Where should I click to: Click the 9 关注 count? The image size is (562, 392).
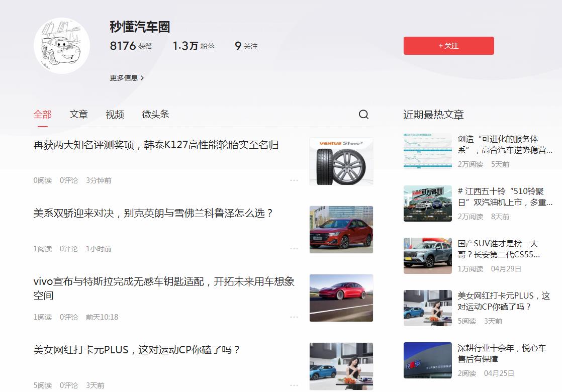pyautogui.click(x=246, y=46)
